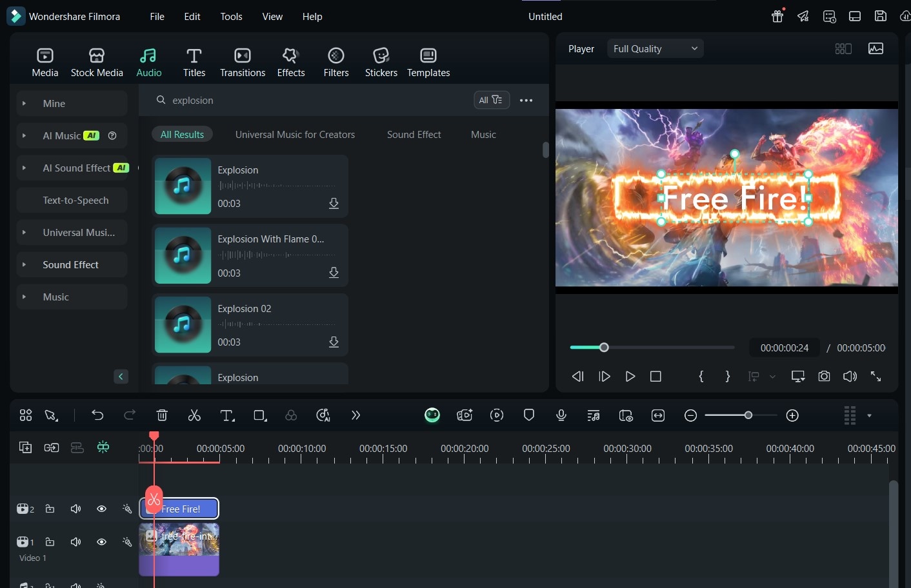The height and width of the screenshot is (588, 911).
Task: Hide the Video 1 track
Action: [101, 542]
